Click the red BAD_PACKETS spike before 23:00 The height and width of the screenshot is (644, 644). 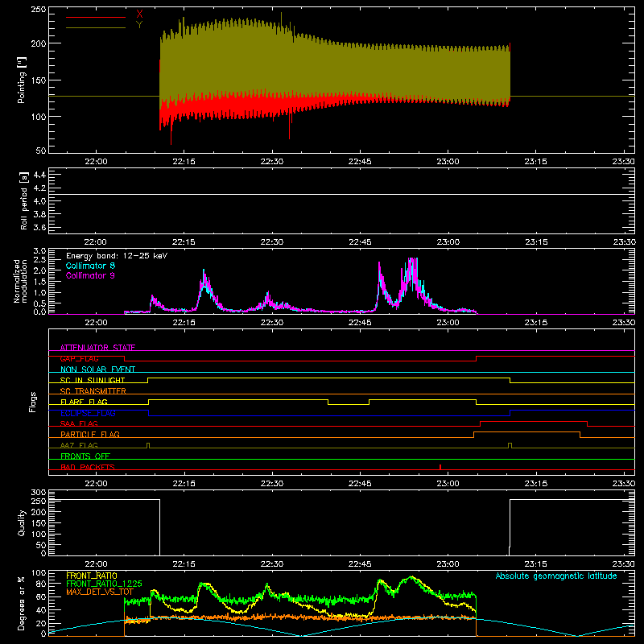pyautogui.click(x=440, y=467)
